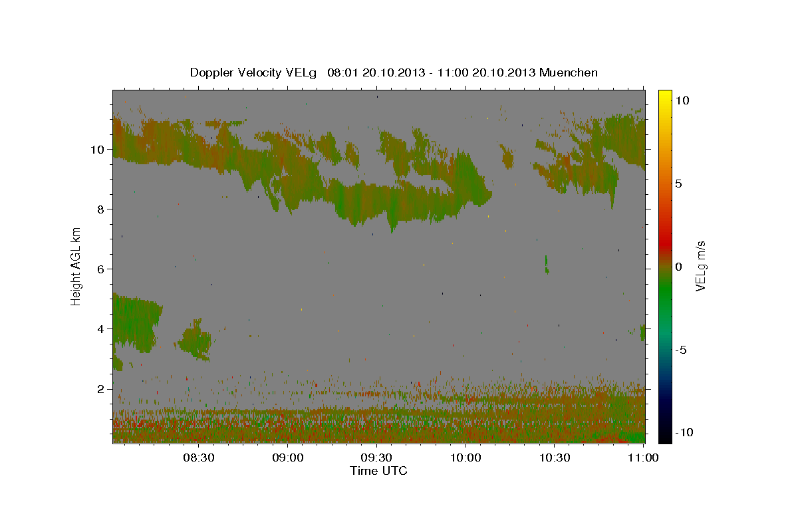Click the height tick label 6
Image resolution: width=798 pixels, height=532 pixels.
(101, 269)
